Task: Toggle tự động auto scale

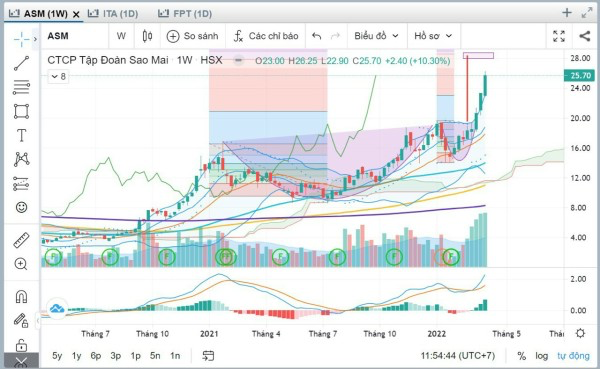Action: (573, 356)
